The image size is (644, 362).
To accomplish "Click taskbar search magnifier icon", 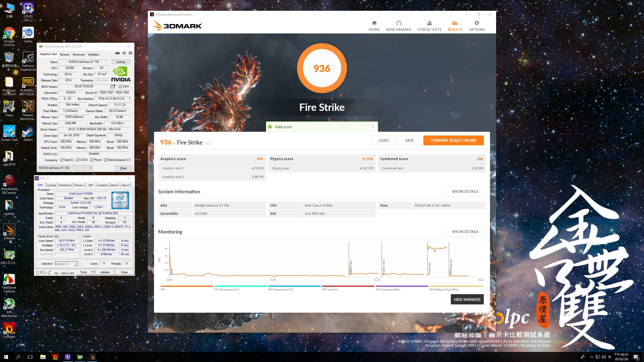I will (x=18, y=357).
